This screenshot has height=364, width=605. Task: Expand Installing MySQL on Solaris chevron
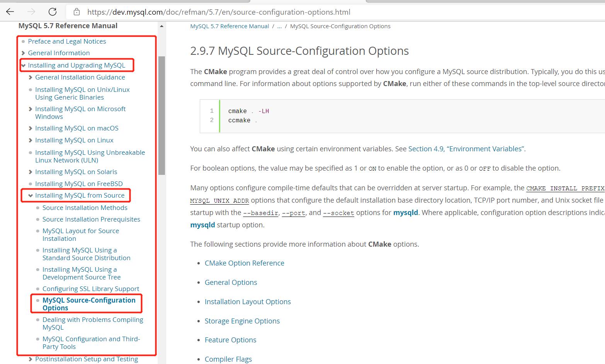click(31, 172)
